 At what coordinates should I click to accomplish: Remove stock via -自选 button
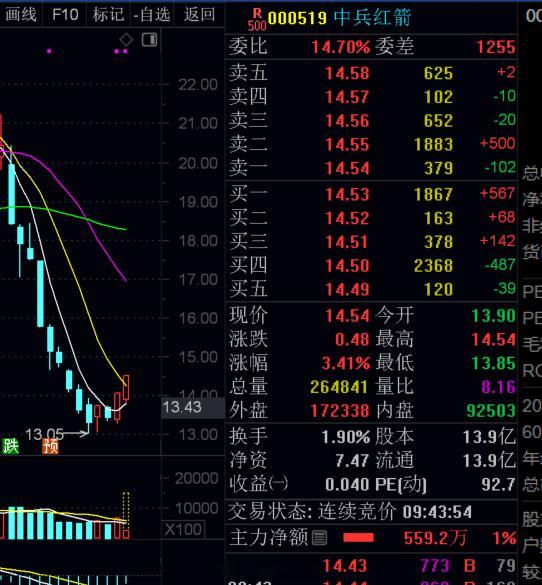coord(152,15)
